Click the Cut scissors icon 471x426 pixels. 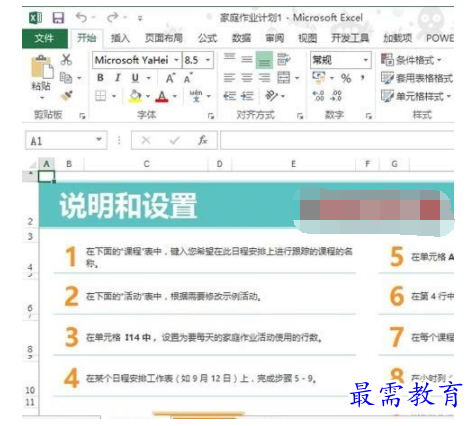point(66,60)
